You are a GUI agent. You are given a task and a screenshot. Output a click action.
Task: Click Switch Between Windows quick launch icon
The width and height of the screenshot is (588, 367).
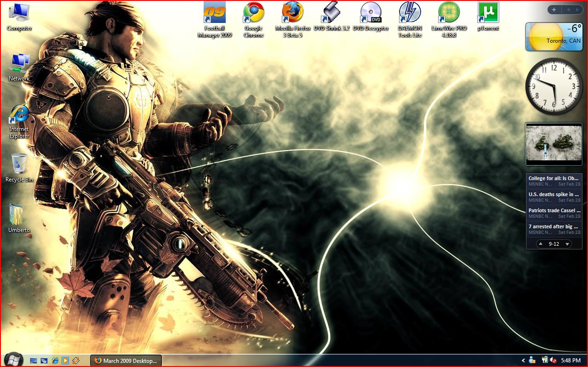click(x=44, y=361)
